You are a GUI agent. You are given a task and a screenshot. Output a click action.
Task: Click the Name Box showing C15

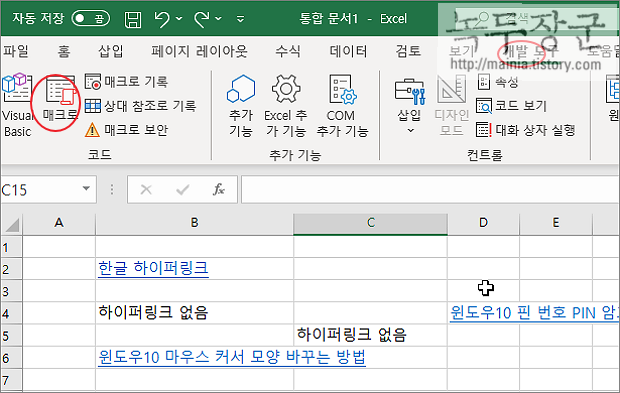click(x=40, y=190)
